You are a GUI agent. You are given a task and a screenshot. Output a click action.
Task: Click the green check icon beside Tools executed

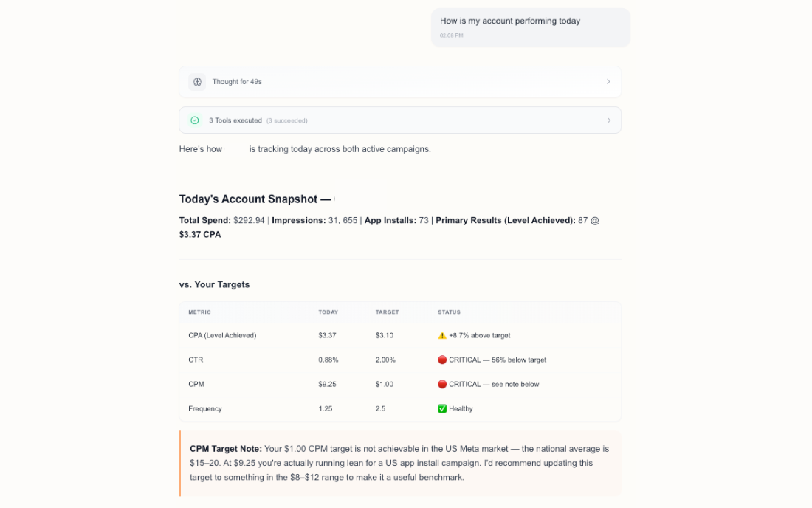point(194,120)
